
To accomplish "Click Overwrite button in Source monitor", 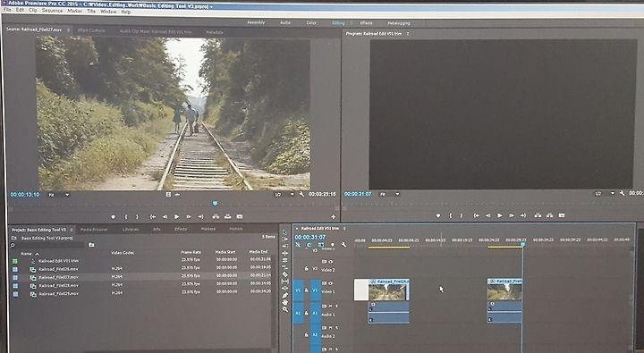I will tap(227, 216).
